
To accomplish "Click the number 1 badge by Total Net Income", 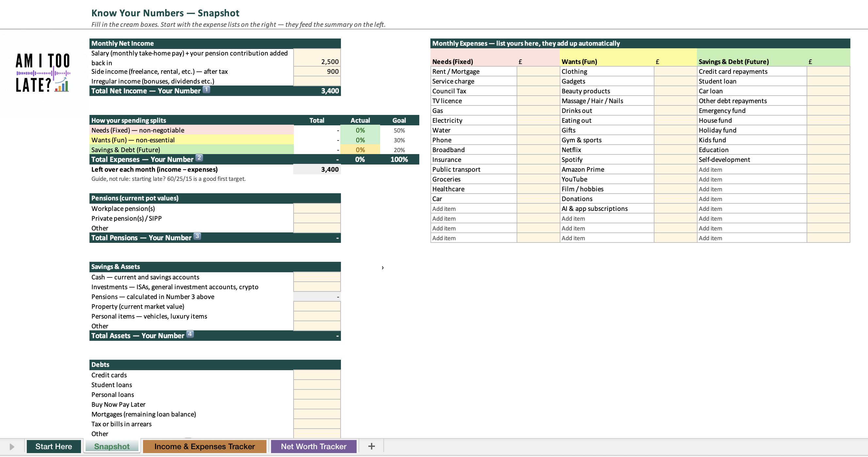I will 206,89.
